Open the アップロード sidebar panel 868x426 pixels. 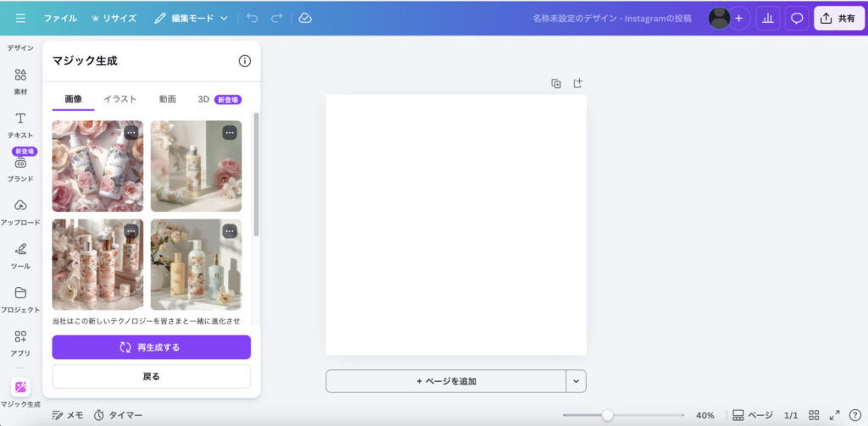[x=20, y=213]
